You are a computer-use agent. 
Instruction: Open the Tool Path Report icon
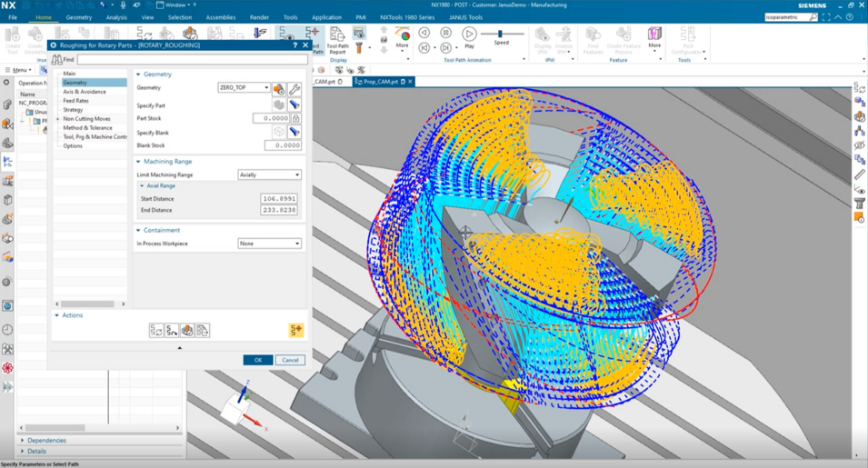click(337, 40)
